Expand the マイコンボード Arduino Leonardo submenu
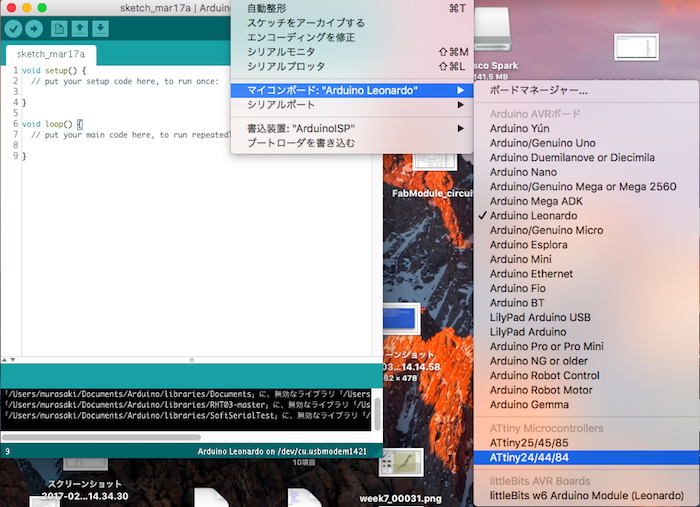This screenshot has width=700, height=507. 352,91
